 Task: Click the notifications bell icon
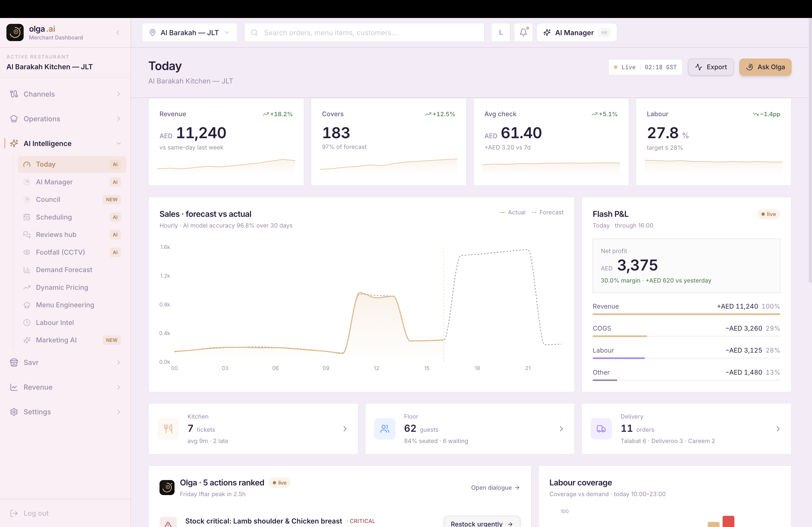point(523,32)
